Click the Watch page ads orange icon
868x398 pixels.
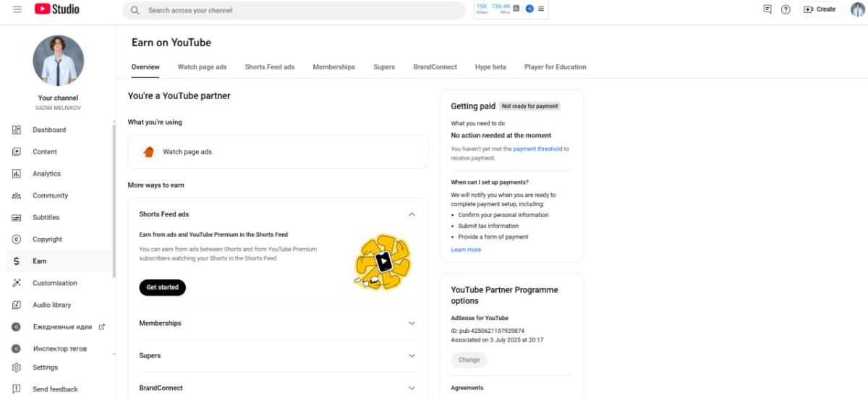(149, 152)
